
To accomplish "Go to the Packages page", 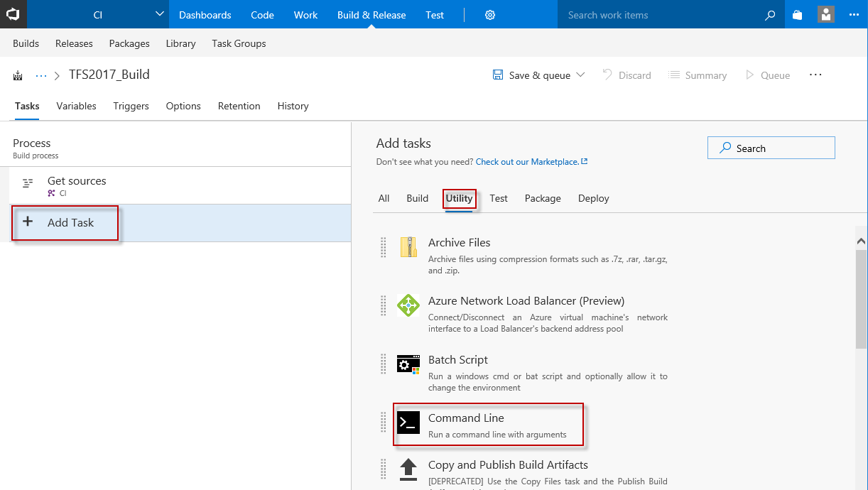I will click(129, 43).
